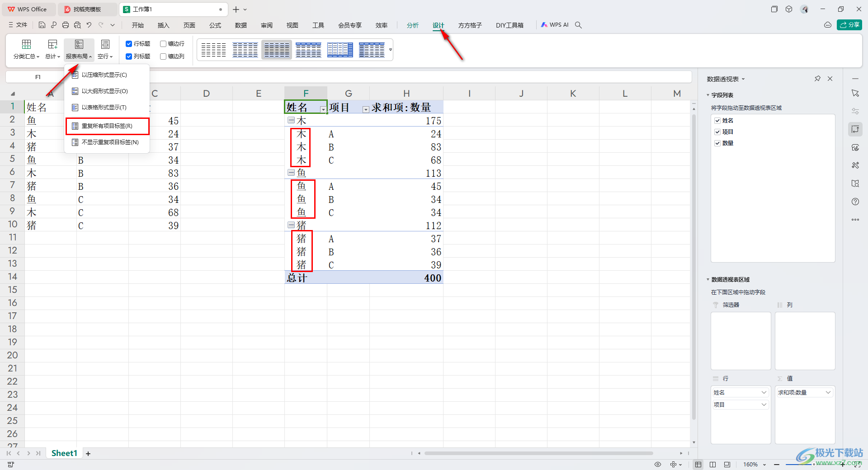The image size is (868, 470).
Task: Open the 空行 blank rows tool
Action: pos(105,49)
